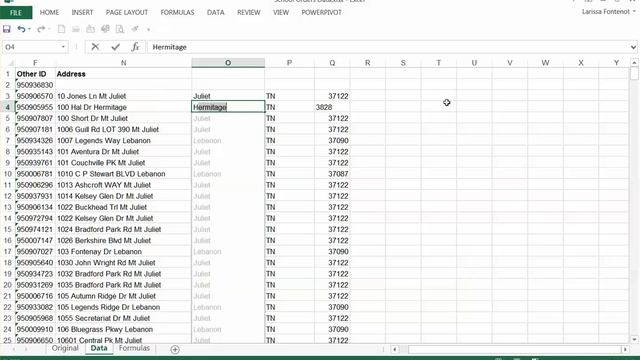This screenshot has width=640, height=360.
Task: Click cell 'Juliet' in row 3
Action: click(228, 96)
